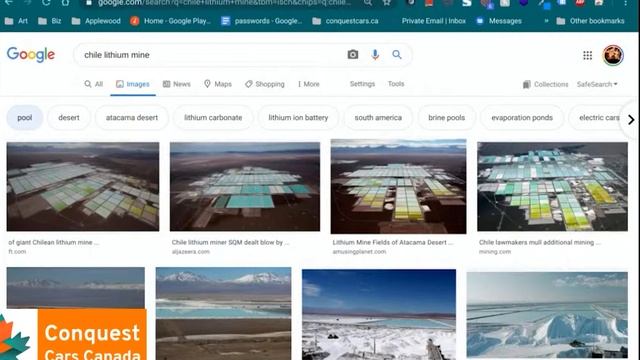Image resolution: width=640 pixels, height=360 pixels.
Task: Open the amusingplanet.com Atacama image
Action: tap(398, 187)
